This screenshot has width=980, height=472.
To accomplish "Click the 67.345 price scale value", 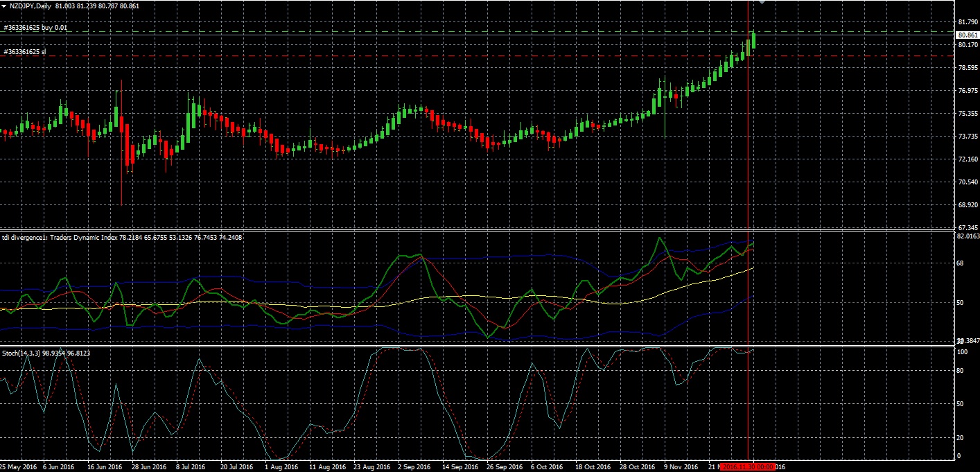I will (x=967, y=227).
